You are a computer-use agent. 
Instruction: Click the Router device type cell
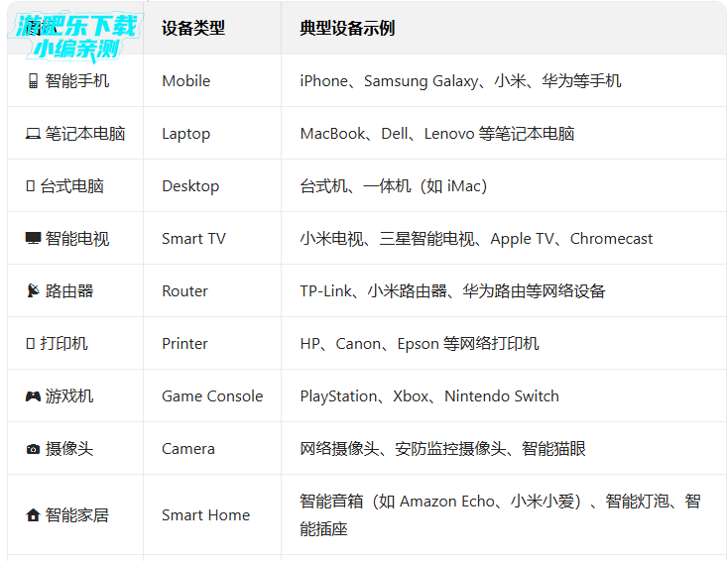tap(184, 291)
